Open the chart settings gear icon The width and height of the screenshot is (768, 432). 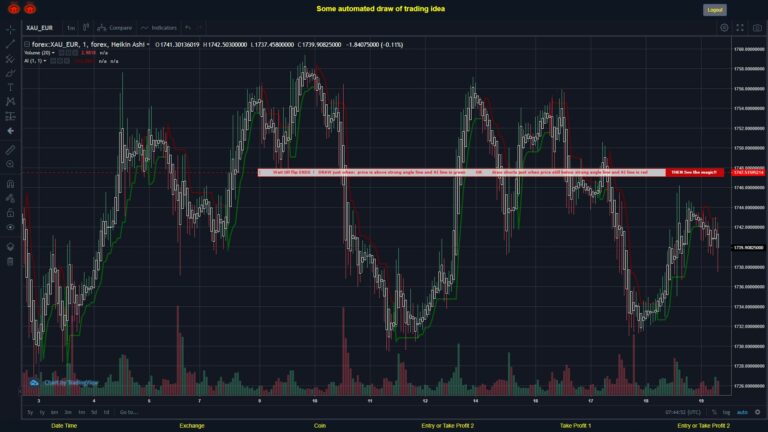(724, 28)
